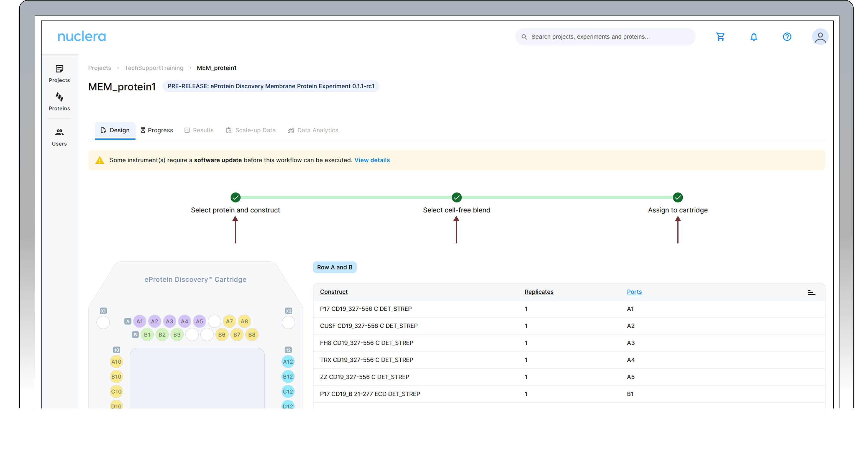The width and height of the screenshot is (868, 473).
Task: Click View details in the warning banner
Action: (372, 160)
